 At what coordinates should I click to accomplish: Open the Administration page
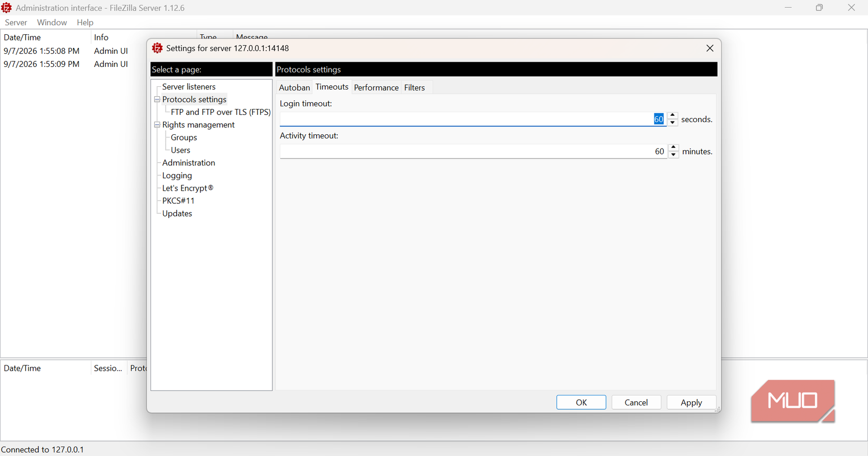(188, 163)
